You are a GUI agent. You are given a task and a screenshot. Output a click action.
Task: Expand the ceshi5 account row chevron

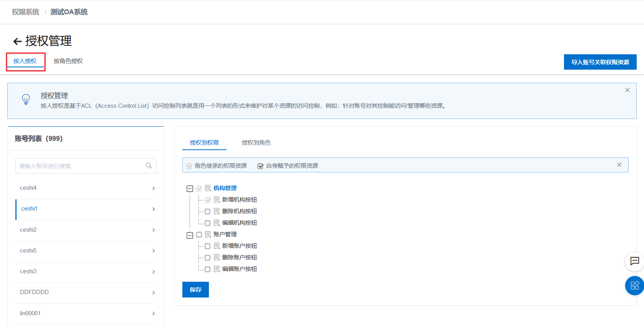pos(153,251)
